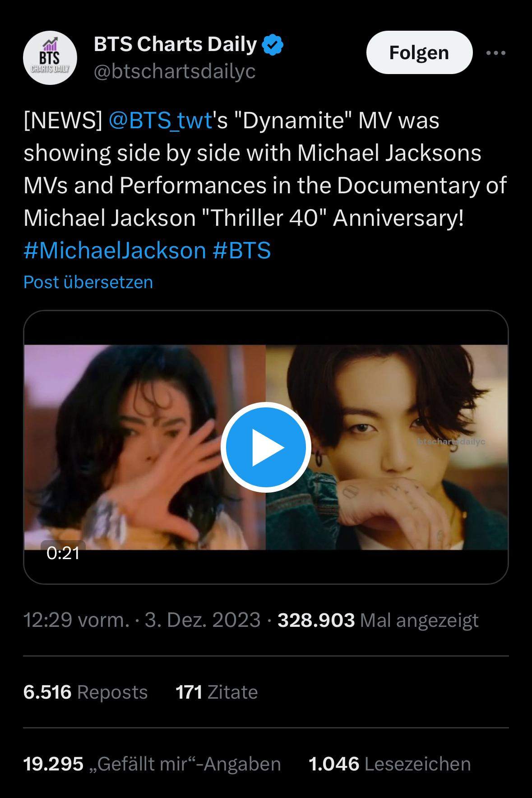532x798 pixels.
Task: Play the embedded video
Action: pyautogui.click(x=266, y=447)
